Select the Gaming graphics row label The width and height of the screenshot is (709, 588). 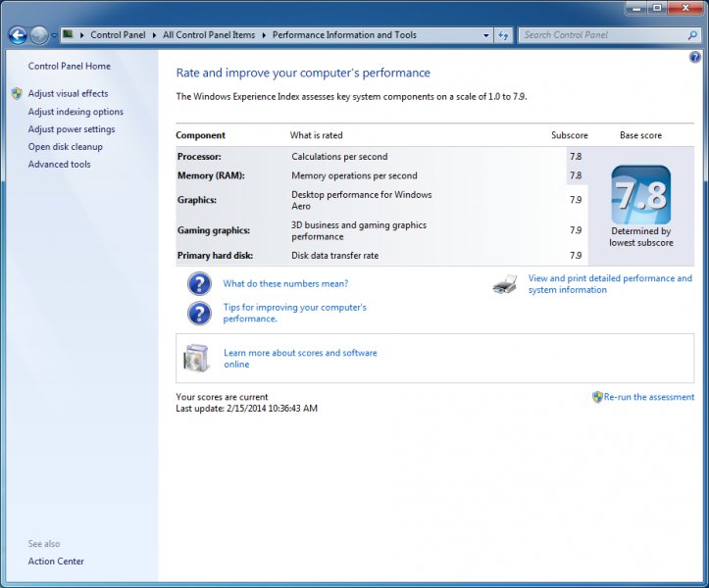214,230
